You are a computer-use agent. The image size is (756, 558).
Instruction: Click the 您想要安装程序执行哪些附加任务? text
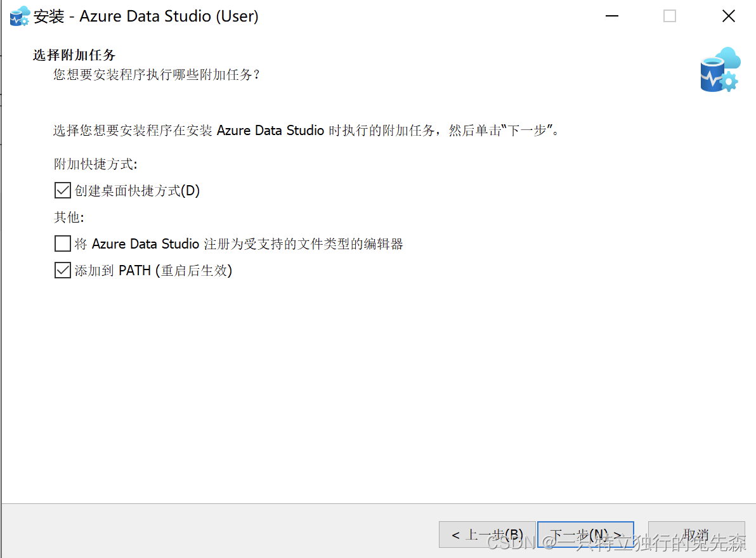pyautogui.click(x=157, y=75)
